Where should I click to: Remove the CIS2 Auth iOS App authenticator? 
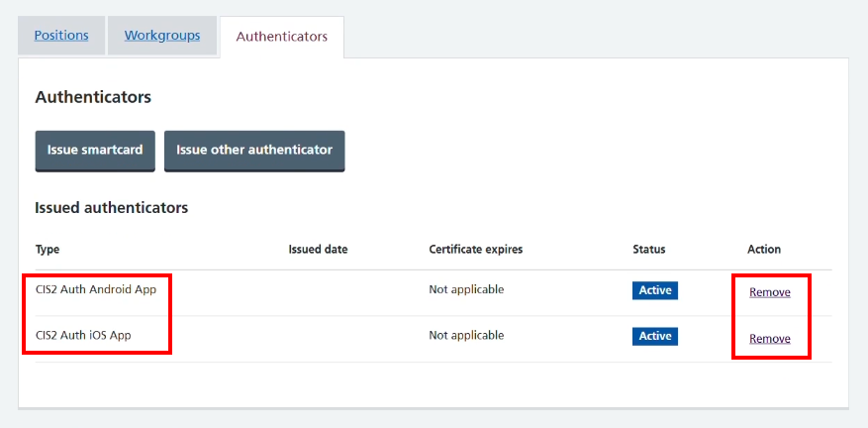[769, 338]
